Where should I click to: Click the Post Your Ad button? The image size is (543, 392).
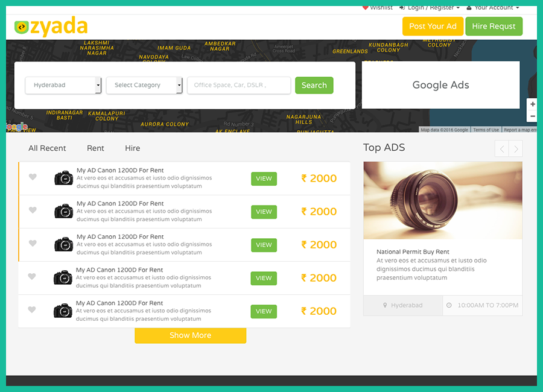(433, 27)
